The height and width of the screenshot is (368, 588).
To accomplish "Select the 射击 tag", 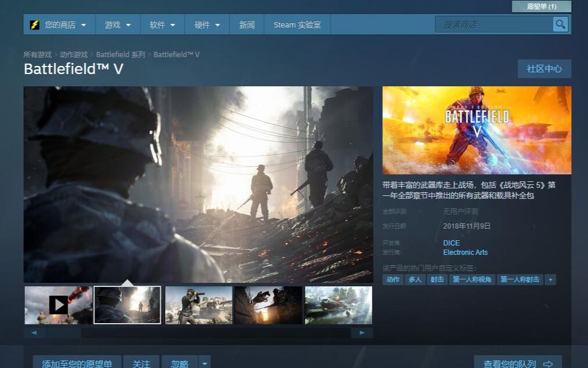I will (437, 279).
